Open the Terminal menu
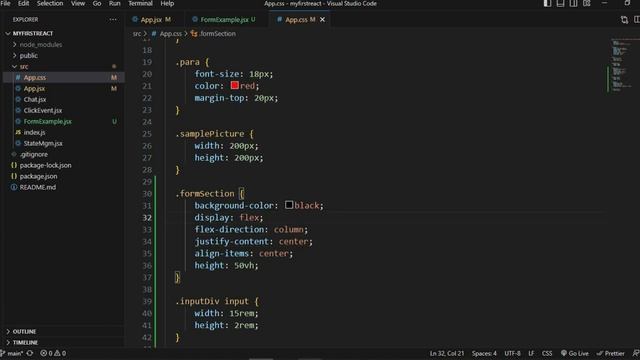Image resolution: width=640 pixels, height=360 pixels. click(x=140, y=3)
